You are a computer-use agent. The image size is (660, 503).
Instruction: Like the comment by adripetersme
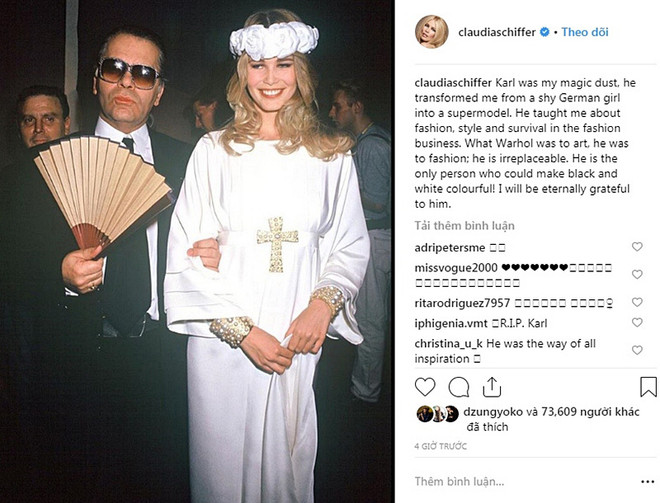pos(637,247)
